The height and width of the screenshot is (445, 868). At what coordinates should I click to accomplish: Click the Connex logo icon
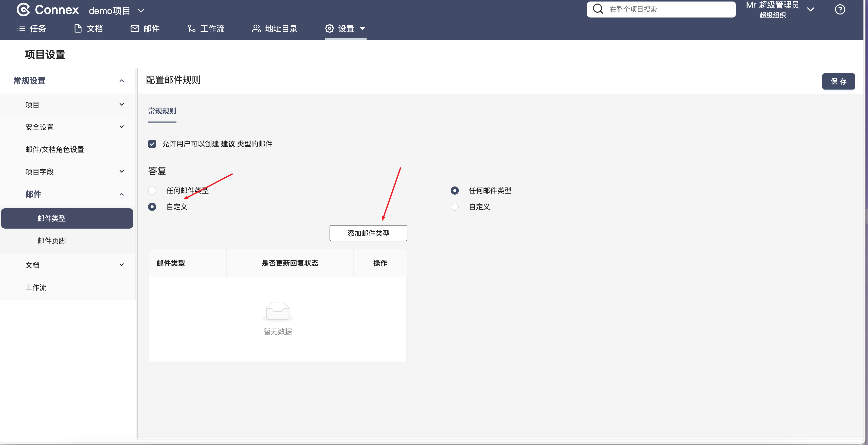pyautogui.click(x=23, y=10)
